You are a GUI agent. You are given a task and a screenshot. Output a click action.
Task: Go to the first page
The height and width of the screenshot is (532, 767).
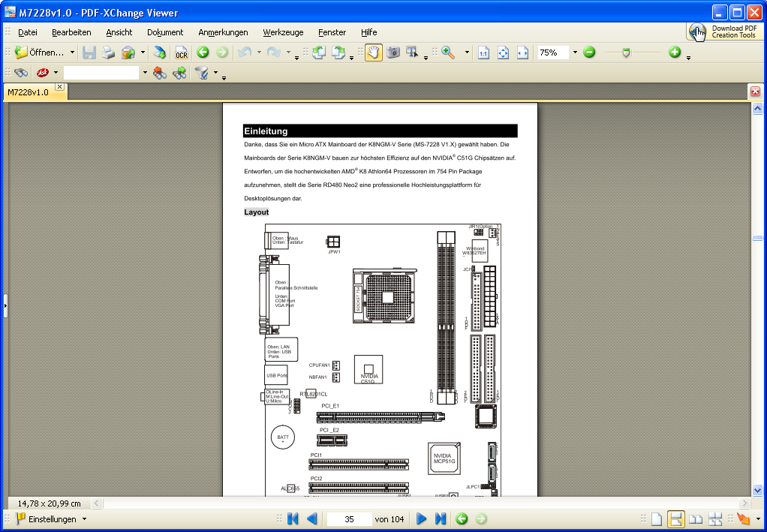(x=293, y=518)
